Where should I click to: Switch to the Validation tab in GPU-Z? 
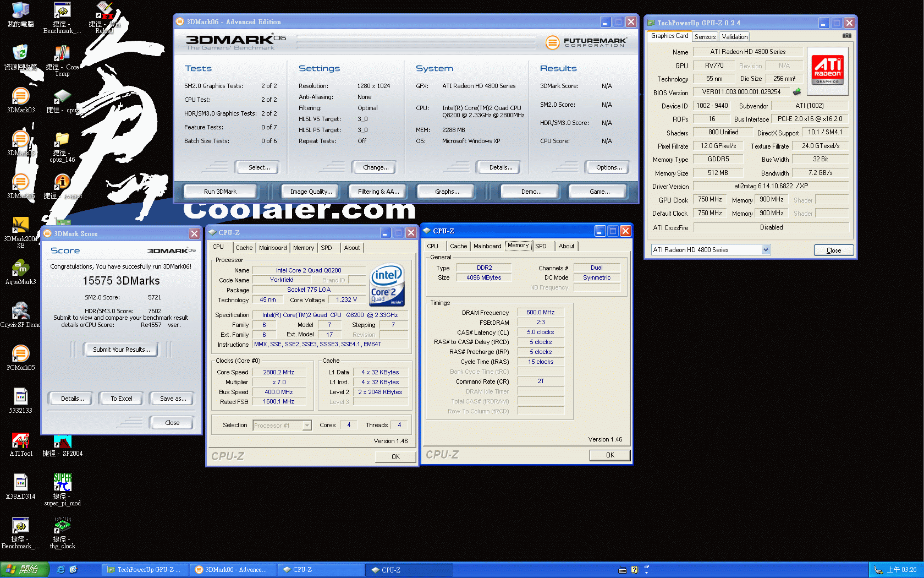pos(734,37)
